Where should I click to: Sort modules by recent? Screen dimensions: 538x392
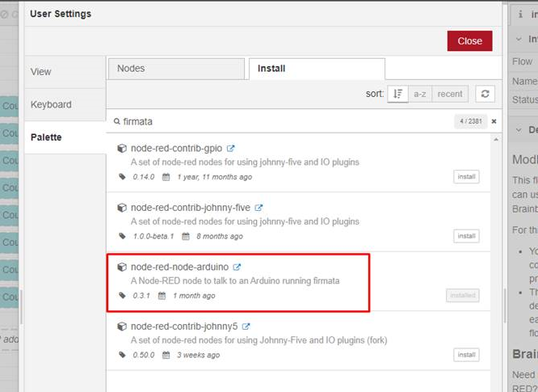click(450, 94)
